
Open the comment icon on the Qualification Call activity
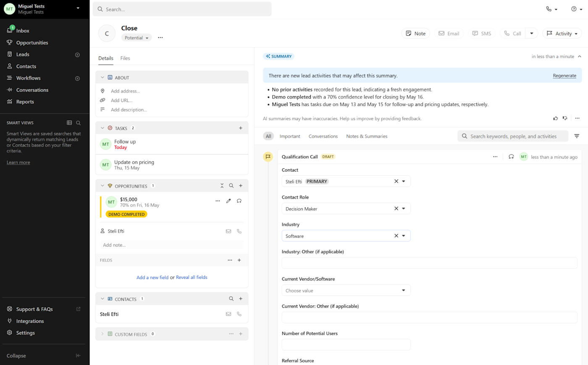[x=511, y=157]
